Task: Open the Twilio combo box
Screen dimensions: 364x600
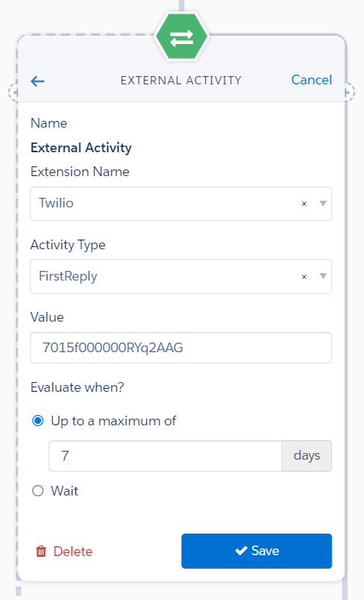Action: tap(181, 204)
